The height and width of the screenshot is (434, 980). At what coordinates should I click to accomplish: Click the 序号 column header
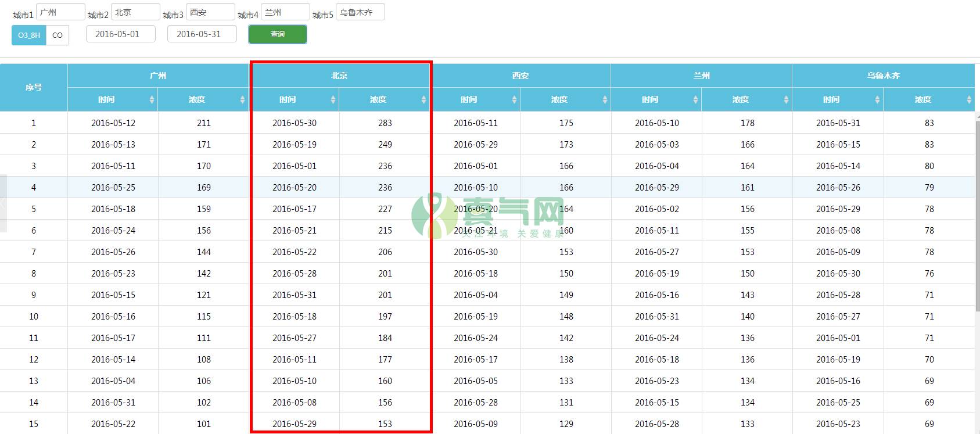[x=34, y=87]
